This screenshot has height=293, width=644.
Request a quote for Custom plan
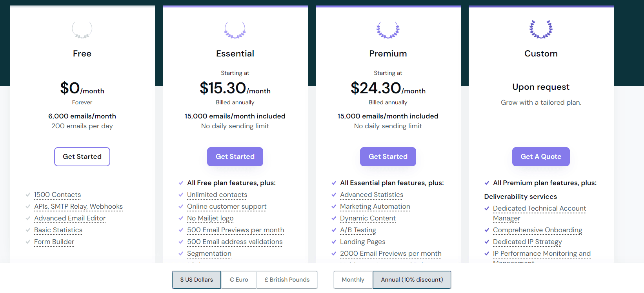[541, 157]
